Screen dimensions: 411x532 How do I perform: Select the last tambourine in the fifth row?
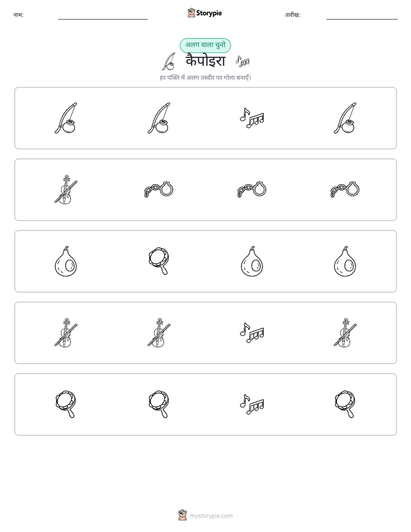[x=345, y=404]
